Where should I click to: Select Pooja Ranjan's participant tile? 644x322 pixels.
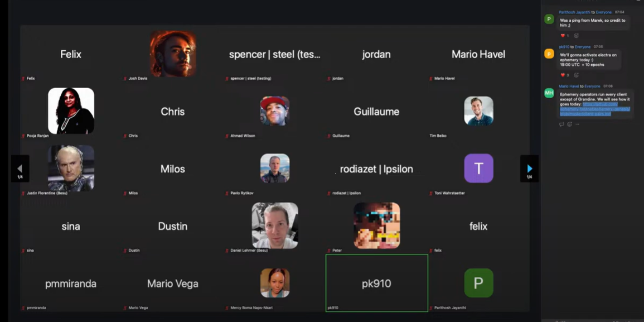(71, 111)
